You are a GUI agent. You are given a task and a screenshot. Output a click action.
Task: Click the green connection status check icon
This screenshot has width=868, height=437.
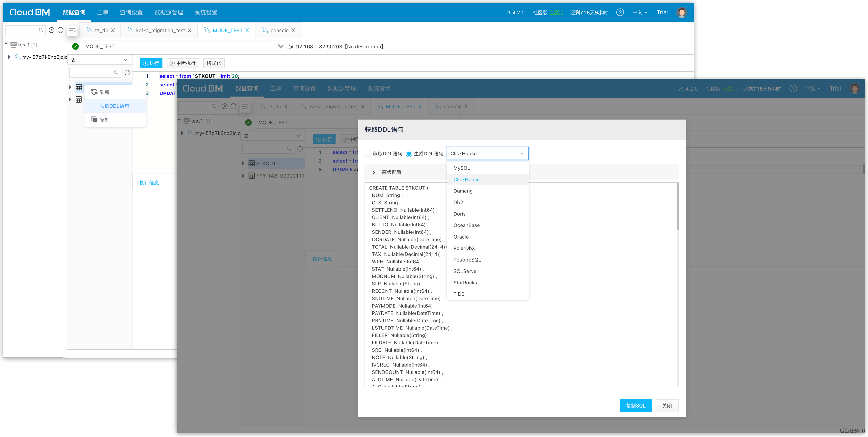coord(75,46)
